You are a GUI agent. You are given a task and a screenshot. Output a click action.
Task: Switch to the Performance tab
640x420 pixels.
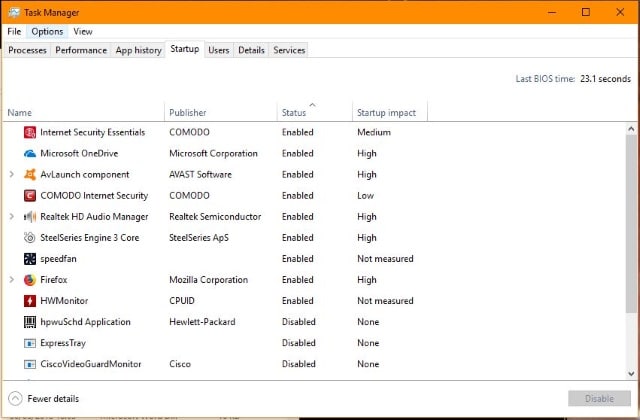81,50
